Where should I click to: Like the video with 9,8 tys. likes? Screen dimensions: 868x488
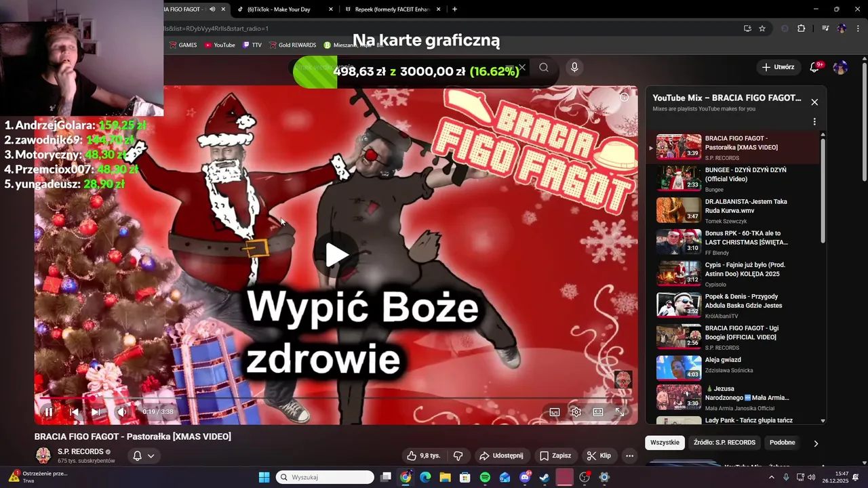point(423,455)
